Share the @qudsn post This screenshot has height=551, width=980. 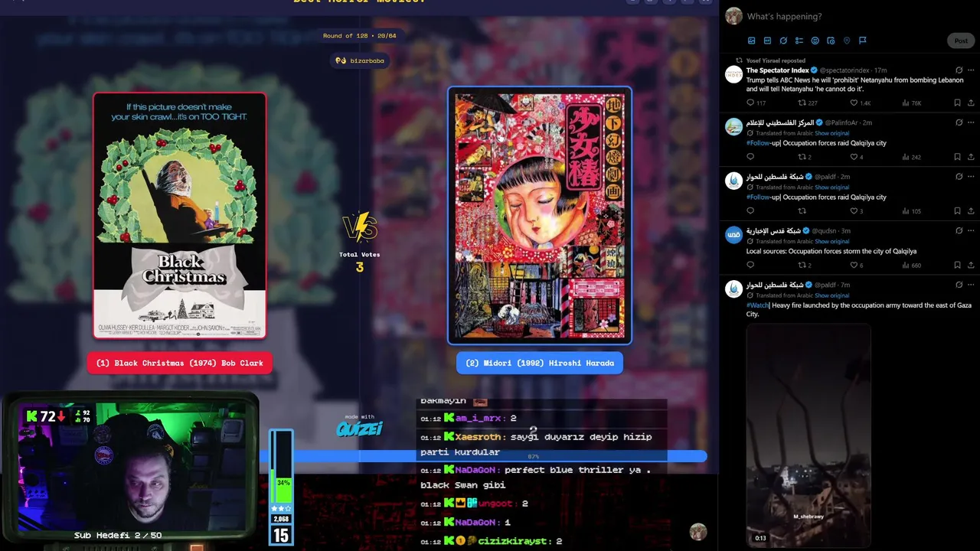972,265
